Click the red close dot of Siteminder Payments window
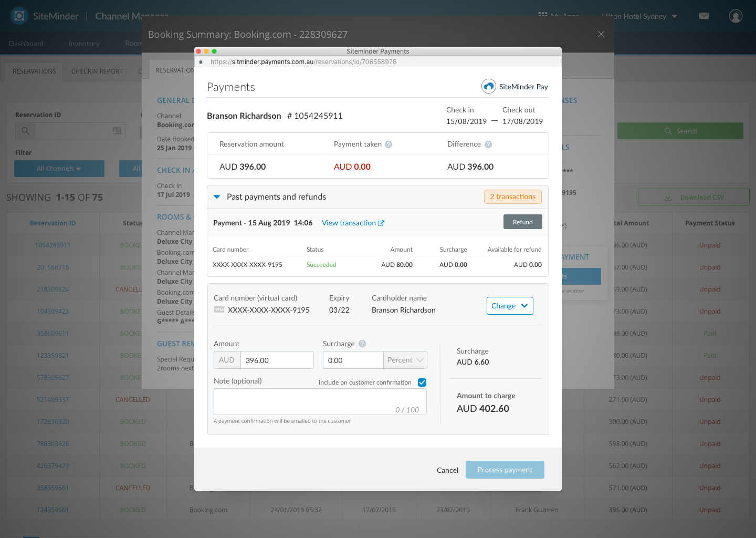756x538 pixels. pos(199,51)
